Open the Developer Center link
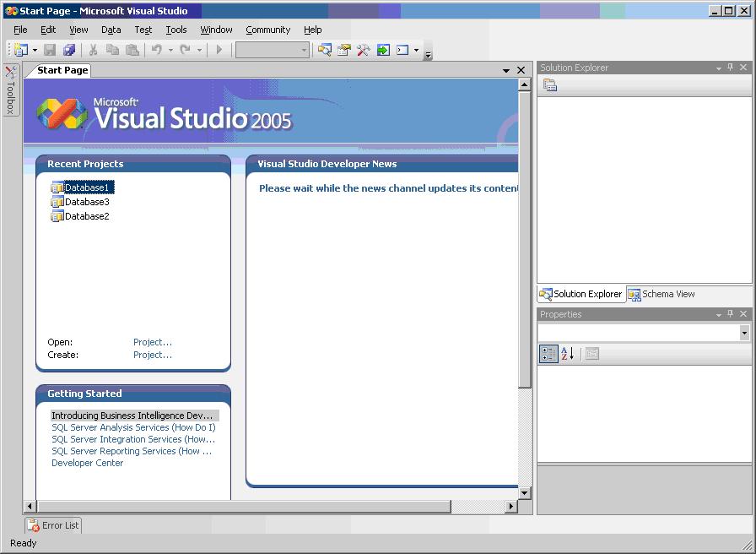 pyautogui.click(x=87, y=463)
